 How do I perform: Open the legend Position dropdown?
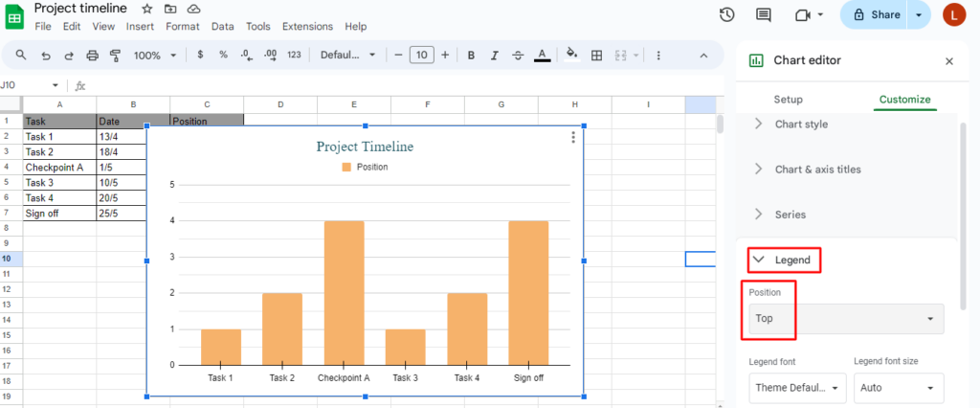click(846, 319)
